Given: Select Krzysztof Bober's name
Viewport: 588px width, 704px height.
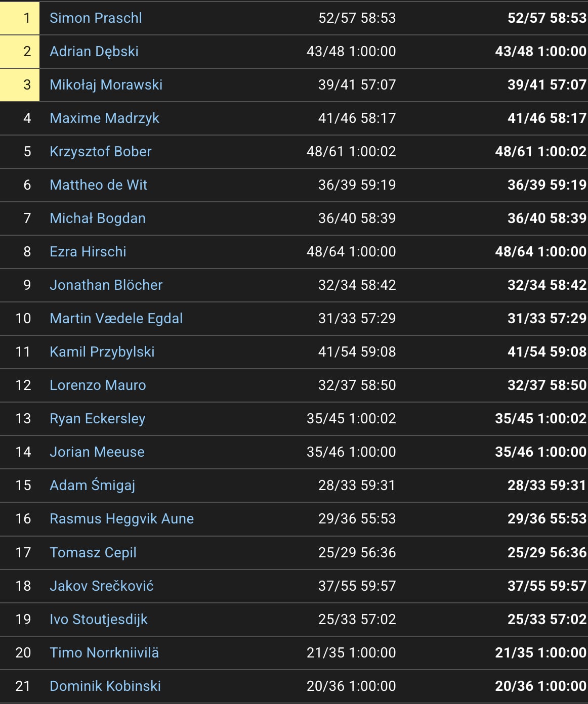Looking at the screenshot, I should tap(101, 151).
